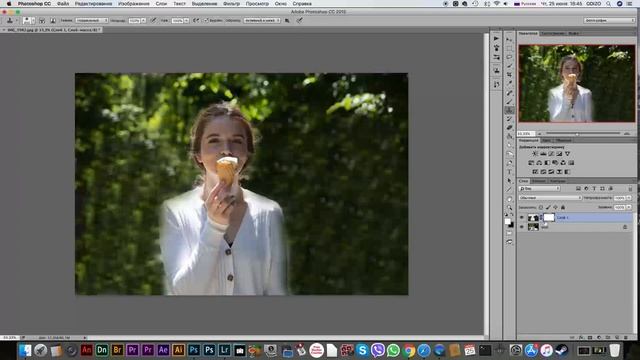
Task: Select the layer mask thumbnail
Action: pos(549,218)
